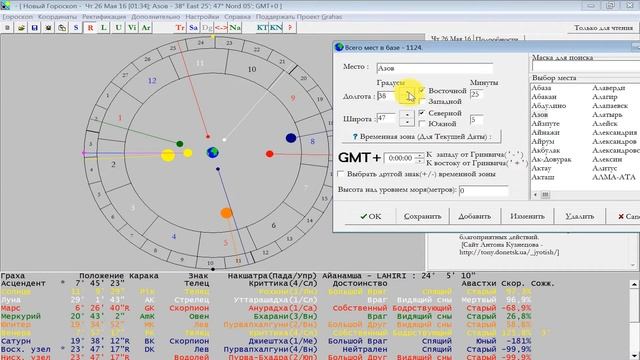The width and height of the screenshot is (640, 360).
Task: Click the altitude above sea level field
Action: pyautogui.click(x=483, y=190)
